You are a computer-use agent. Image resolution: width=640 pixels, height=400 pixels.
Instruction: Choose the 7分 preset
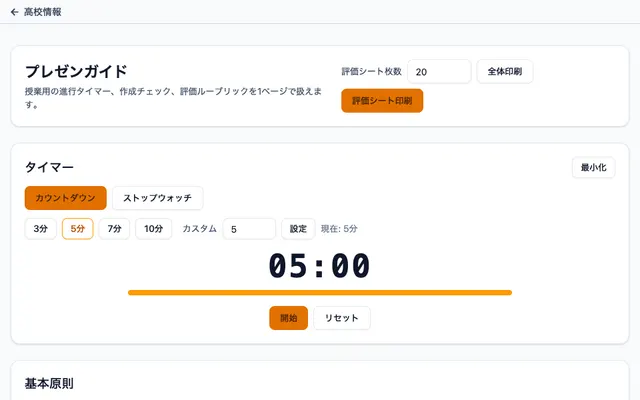114,229
